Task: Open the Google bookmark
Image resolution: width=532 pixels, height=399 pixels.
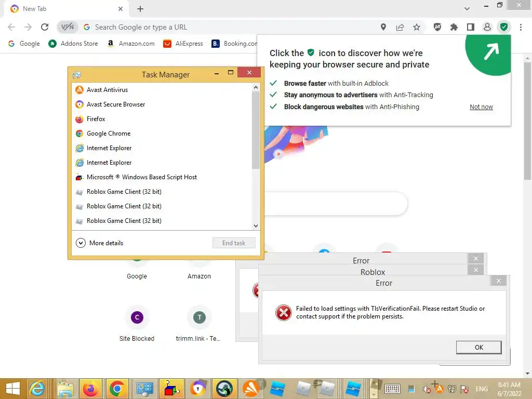Action: pyautogui.click(x=24, y=44)
